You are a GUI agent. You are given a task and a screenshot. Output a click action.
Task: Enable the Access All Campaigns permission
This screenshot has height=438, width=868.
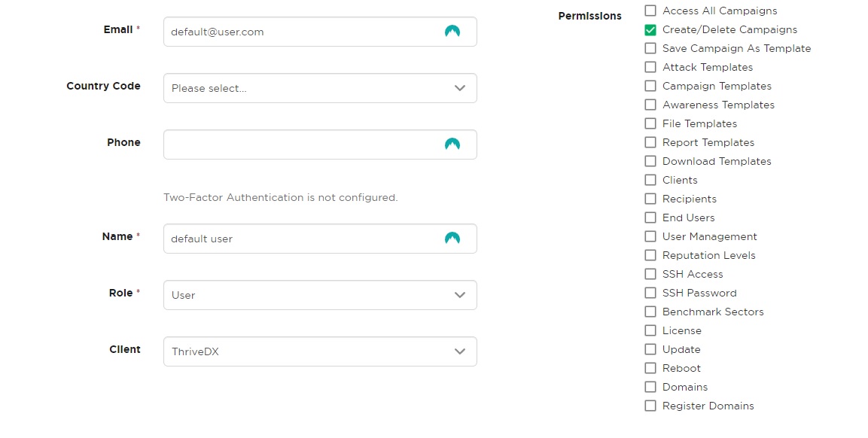click(x=650, y=11)
